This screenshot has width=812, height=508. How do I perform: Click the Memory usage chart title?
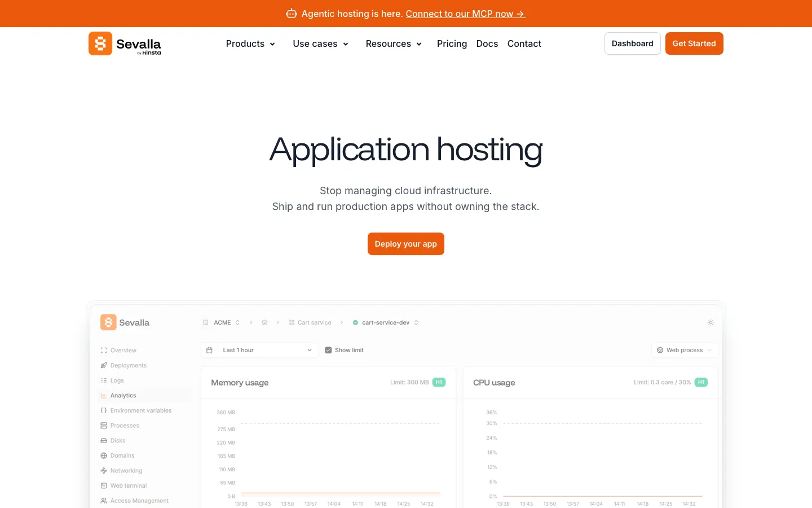(x=240, y=383)
